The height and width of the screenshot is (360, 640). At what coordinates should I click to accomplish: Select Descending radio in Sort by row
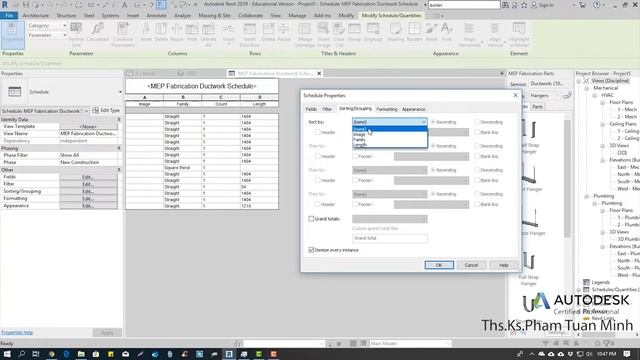pyautogui.click(x=477, y=122)
